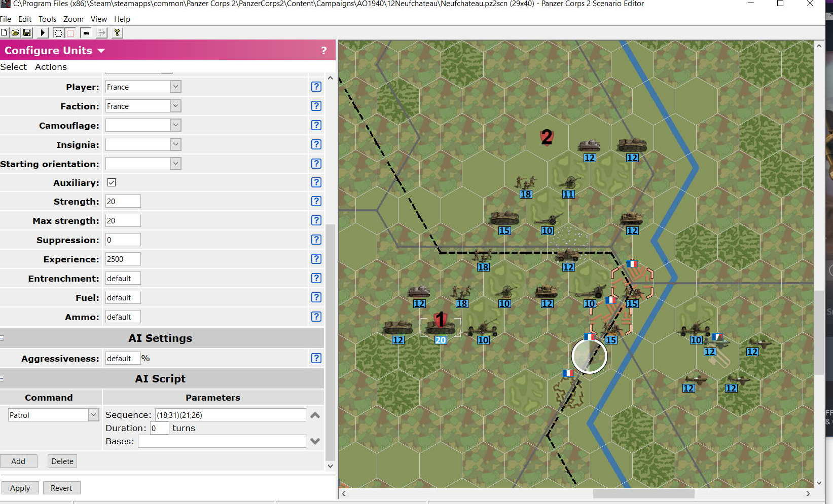Collapse the AI Settings section

click(x=2, y=338)
